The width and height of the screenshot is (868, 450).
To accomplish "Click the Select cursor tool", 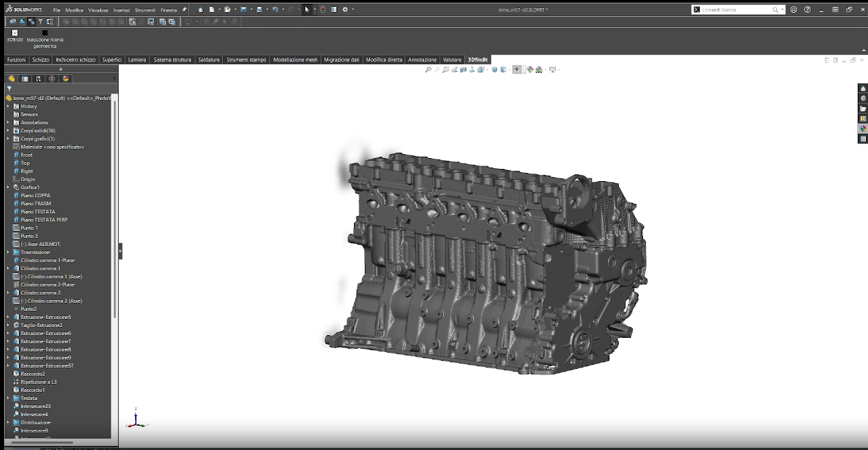I will pyautogui.click(x=307, y=9).
